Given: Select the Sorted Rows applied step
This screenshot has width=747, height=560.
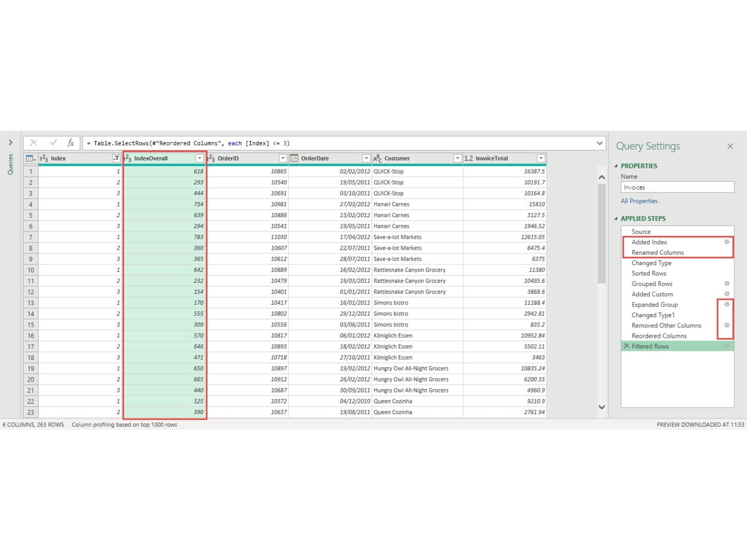Looking at the screenshot, I should pos(648,273).
